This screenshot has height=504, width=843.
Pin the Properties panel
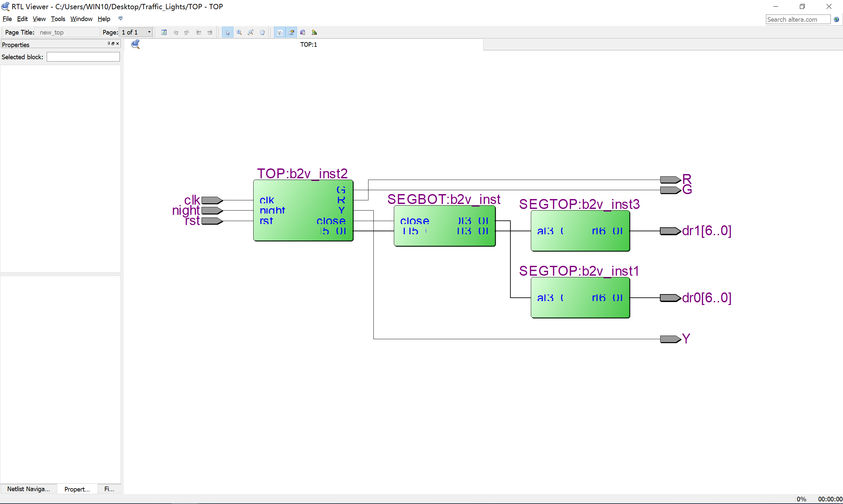pos(109,43)
